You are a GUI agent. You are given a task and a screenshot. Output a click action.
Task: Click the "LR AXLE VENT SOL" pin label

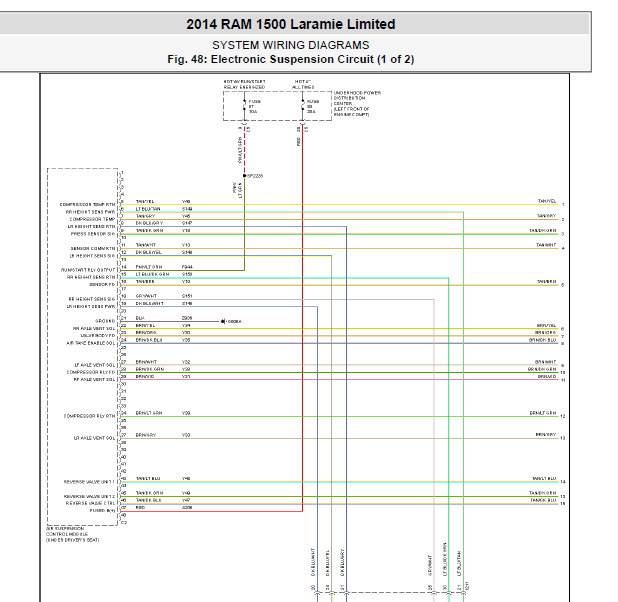(95, 438)
